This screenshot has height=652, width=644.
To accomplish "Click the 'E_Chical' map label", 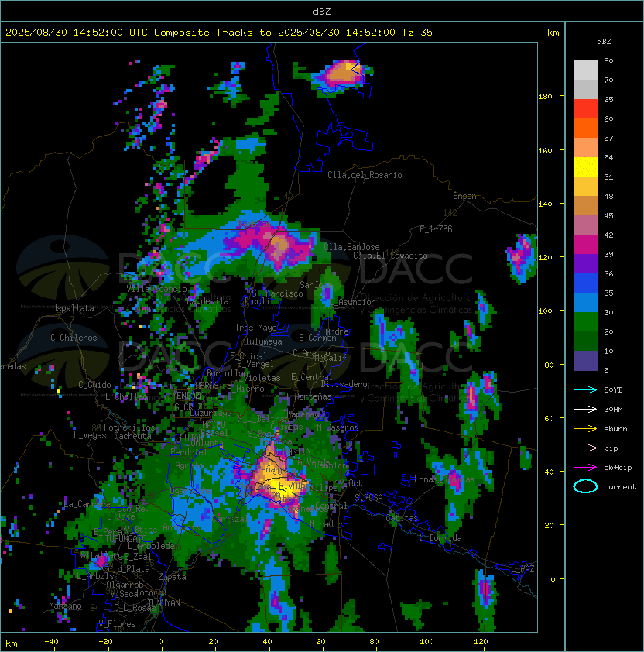I will pos(248,356).
